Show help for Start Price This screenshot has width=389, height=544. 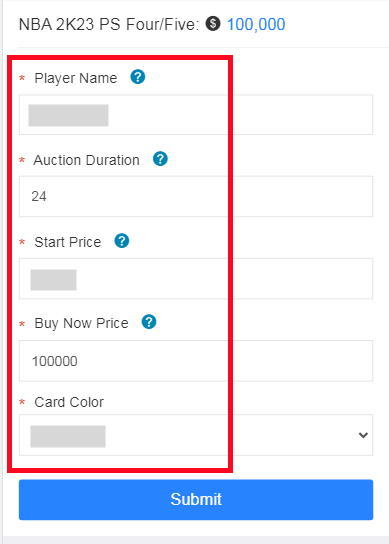tap(122, 241)
